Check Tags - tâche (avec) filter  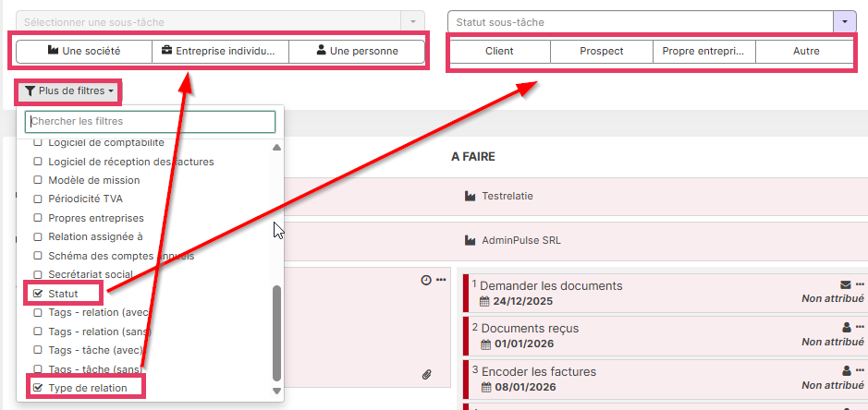38,350
